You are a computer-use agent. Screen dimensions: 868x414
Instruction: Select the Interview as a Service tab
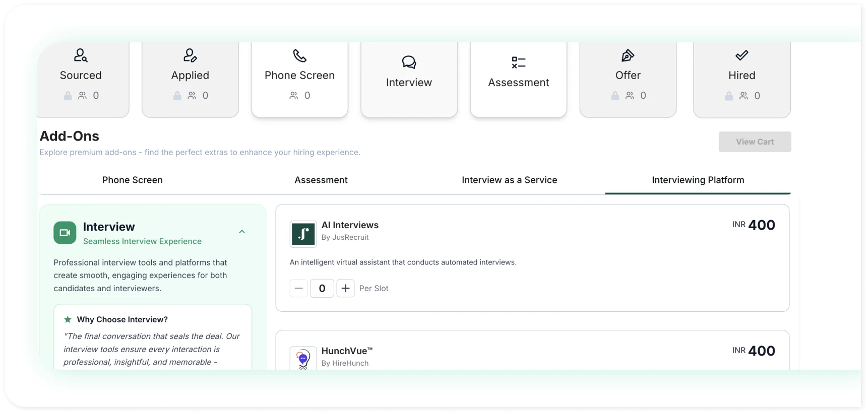[510, 180]
